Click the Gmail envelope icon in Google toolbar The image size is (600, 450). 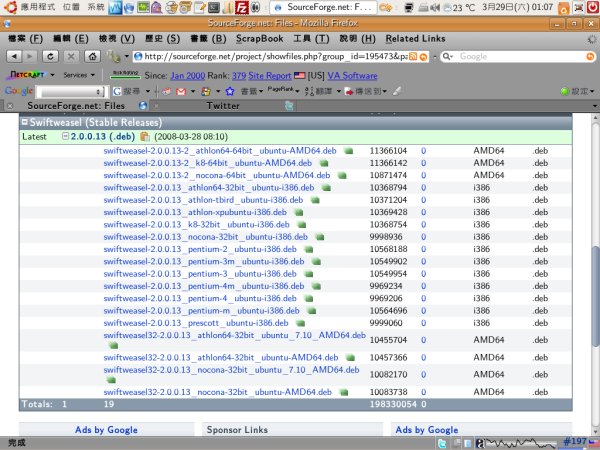(181, 91)
